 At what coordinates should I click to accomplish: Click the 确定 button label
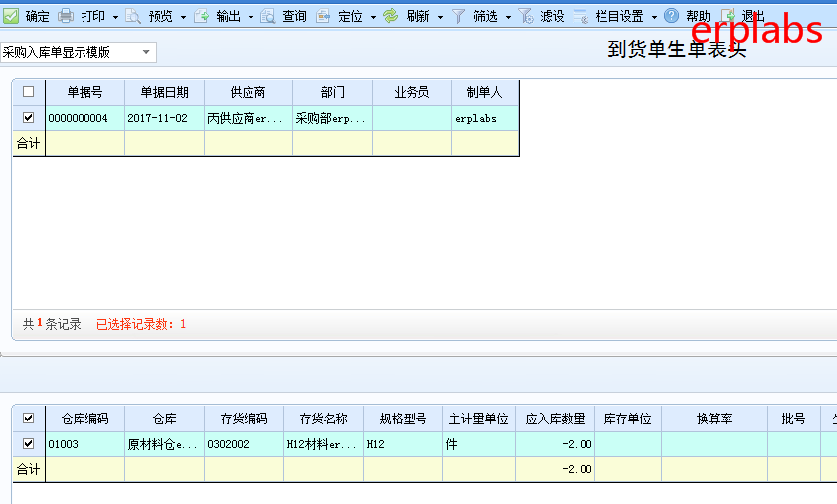coord(37,17)
